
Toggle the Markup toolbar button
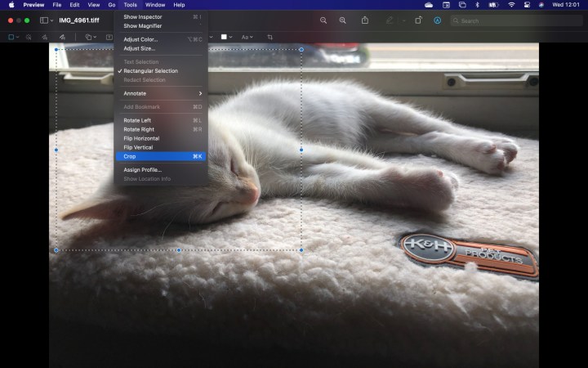click(x=437, y=20)
